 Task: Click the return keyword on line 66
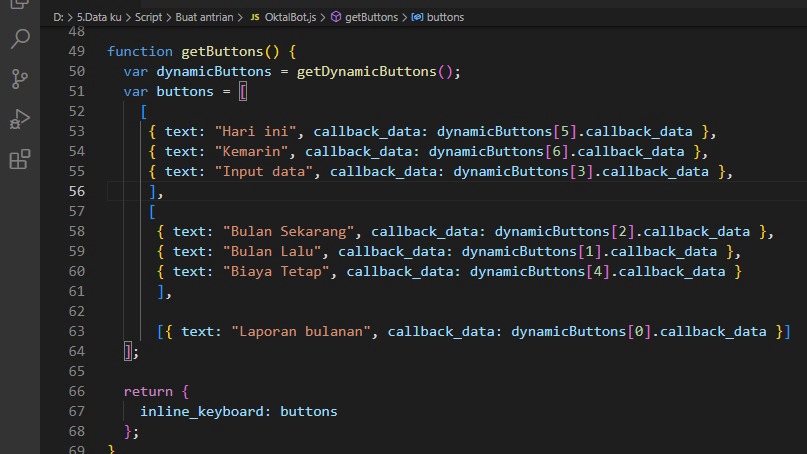(x=148, y=391)
